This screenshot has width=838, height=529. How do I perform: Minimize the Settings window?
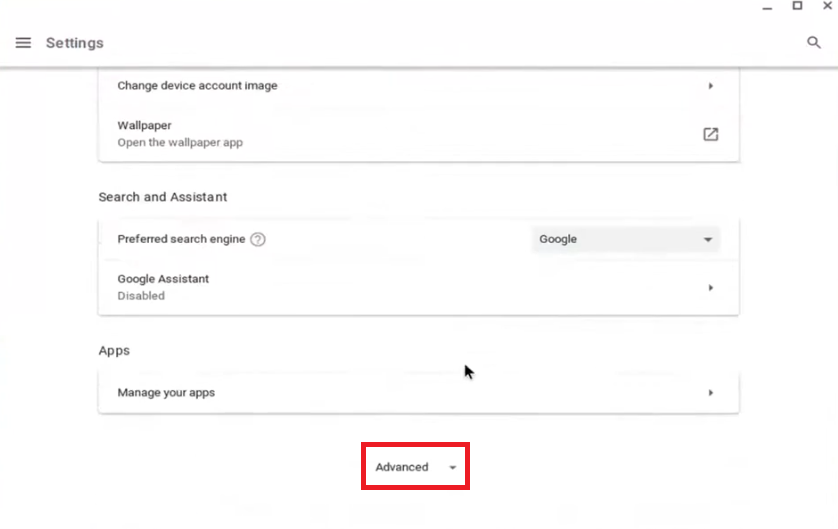pos(767,7)
